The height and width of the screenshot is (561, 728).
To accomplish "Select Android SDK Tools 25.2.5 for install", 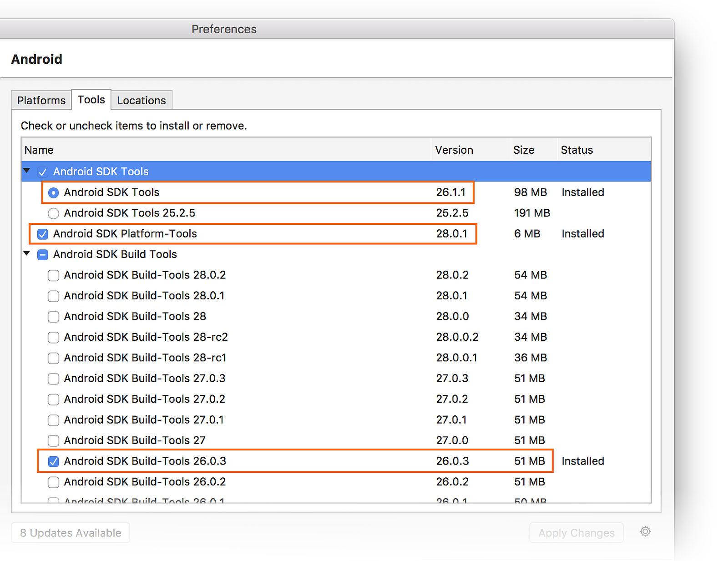I will [x=53, y=213].
